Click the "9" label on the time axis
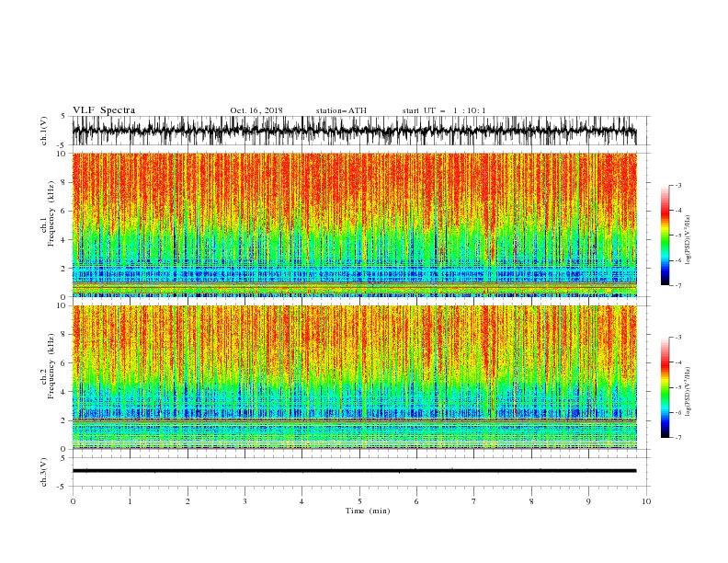The image size is (728, 563). (x=588, y=501)
